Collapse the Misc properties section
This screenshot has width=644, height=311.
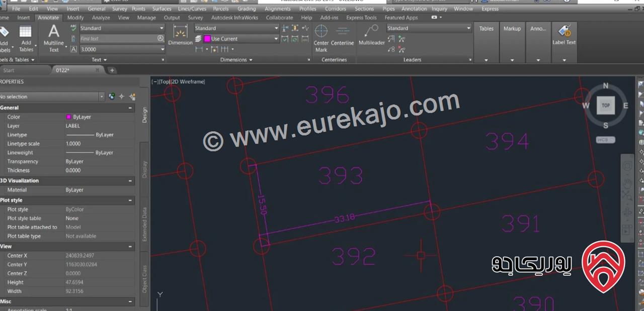click(x=130, y=301)
